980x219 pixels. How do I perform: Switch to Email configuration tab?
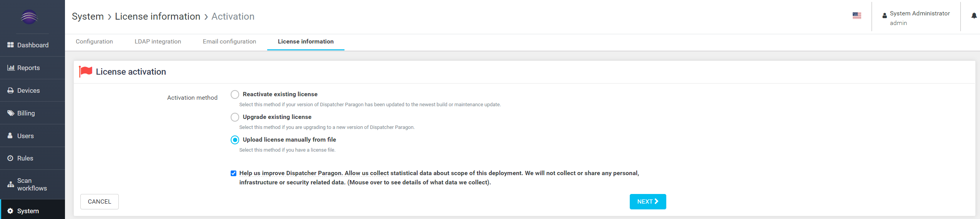pos(229,42)
